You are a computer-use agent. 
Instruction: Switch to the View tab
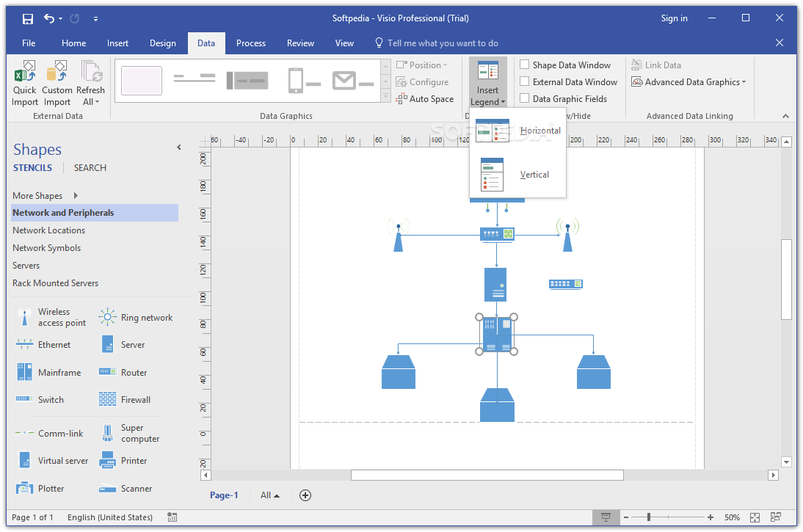coord(345,43)
